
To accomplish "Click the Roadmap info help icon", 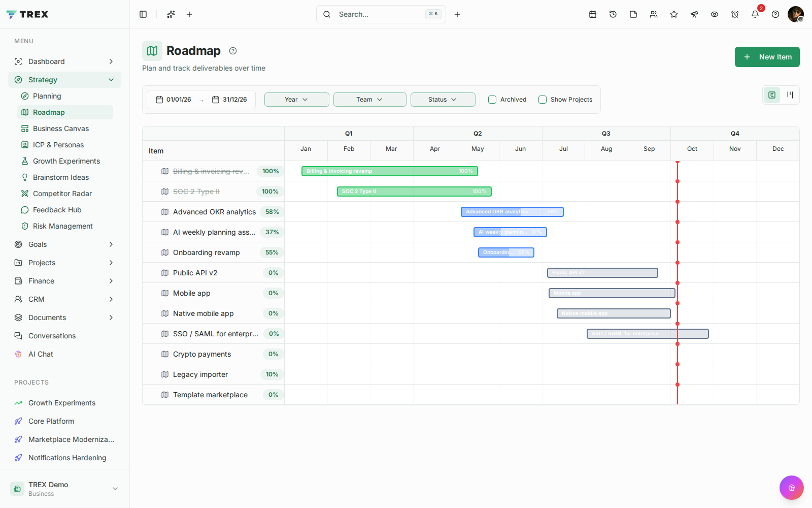I will coord(233,51).
